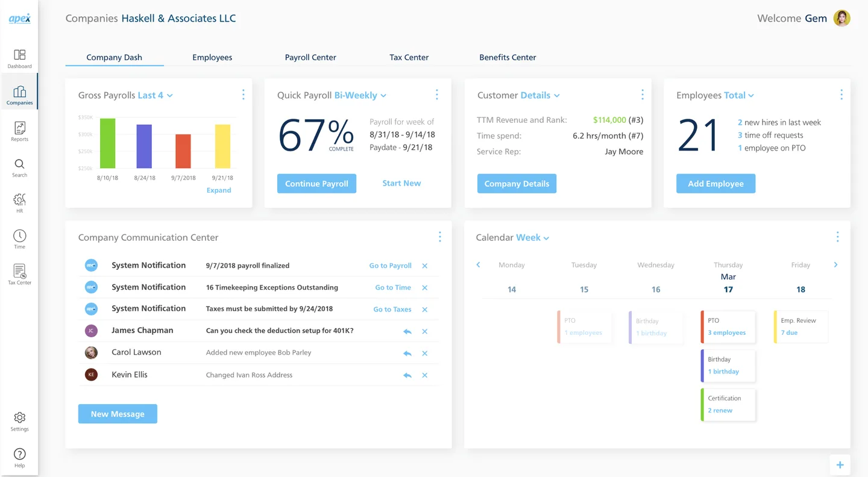This screenshot has height=477, width=868.
Task: Open Search from the left sidebar
Action: 19,167
